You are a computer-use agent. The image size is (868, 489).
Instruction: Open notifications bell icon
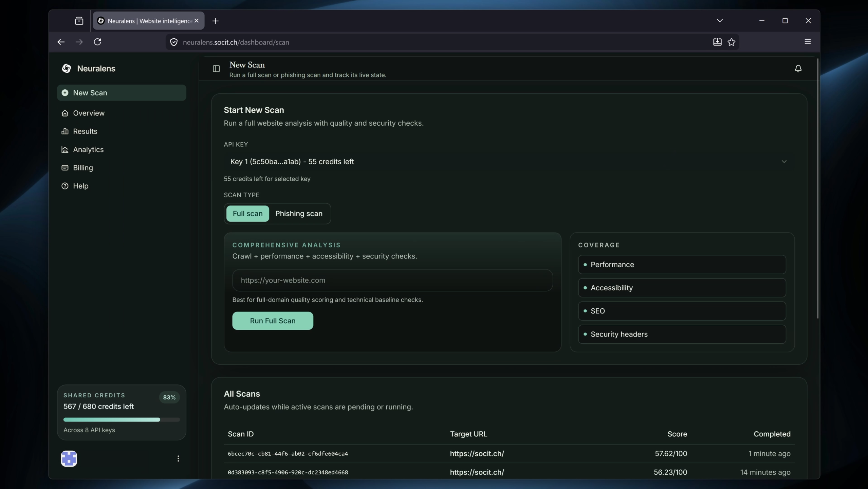coord(798,69)
